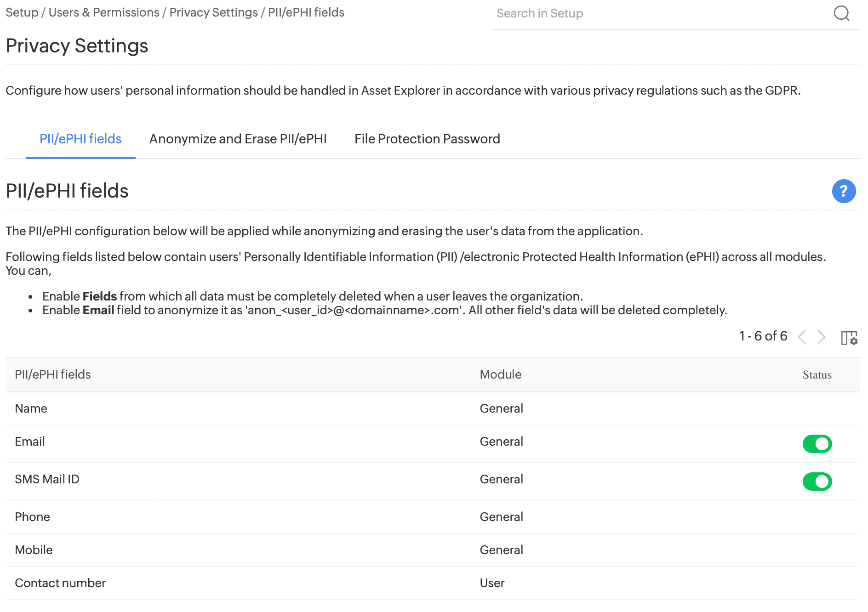
Task: Select the PII/ePHI fields tab
Action: coord(80,139)
